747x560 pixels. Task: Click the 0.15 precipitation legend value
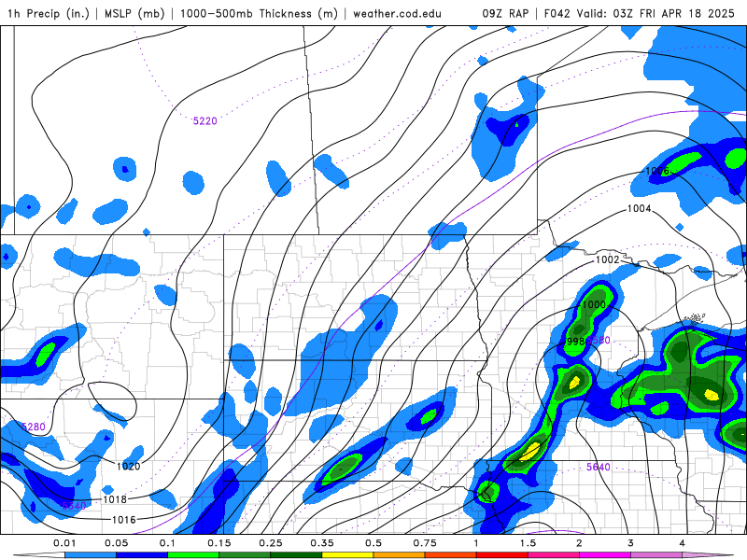219,543
